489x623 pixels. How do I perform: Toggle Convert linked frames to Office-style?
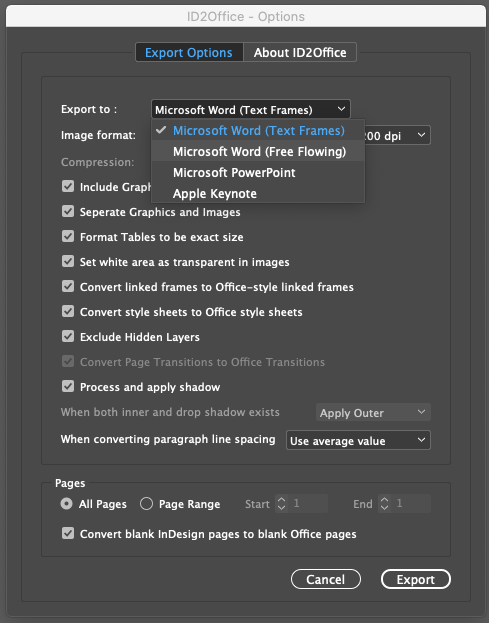point(68,286)
